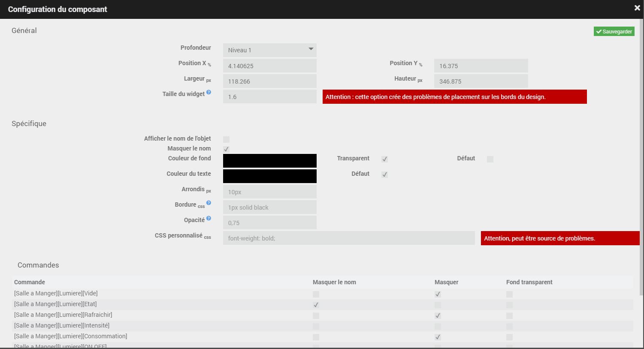The height and width of the screenshot is (349, 644).
Task: Click the Hauteur input field
Action: (x=481, y=81)
